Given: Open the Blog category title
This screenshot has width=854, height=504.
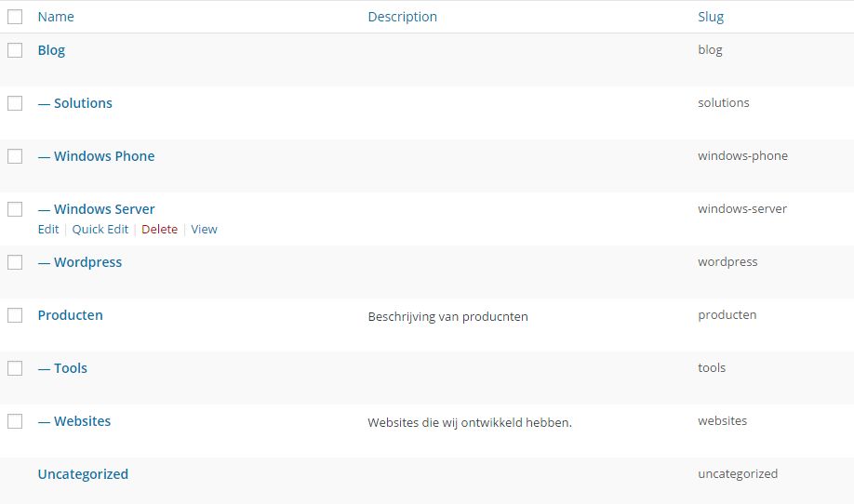Looking at the screenshot, I should pyautogui.click(x=51, y=50).
